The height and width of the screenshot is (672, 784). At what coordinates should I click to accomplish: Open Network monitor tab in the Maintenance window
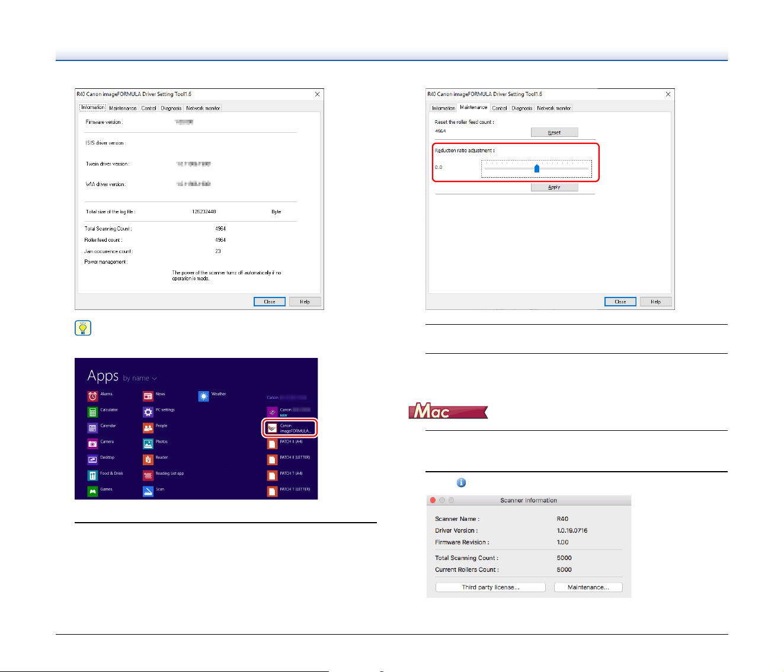(x=554, y=108)
